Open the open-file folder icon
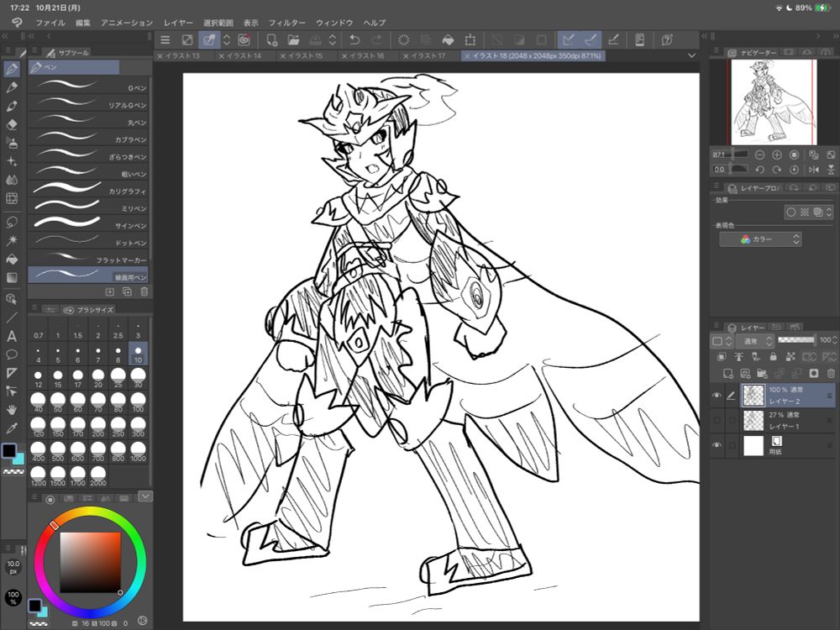The width and height of the screenshot is (840, 630). point(293,39)
